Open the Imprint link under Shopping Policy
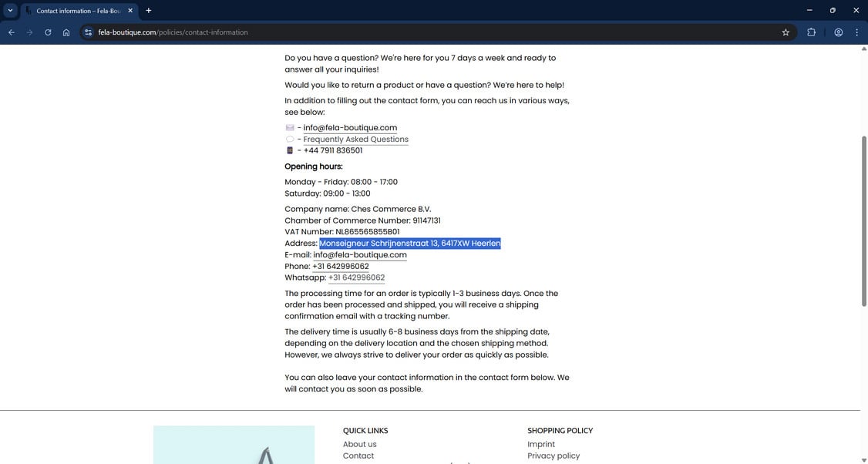The width and height of the screenshot is (868, 464). coord(541,444)
